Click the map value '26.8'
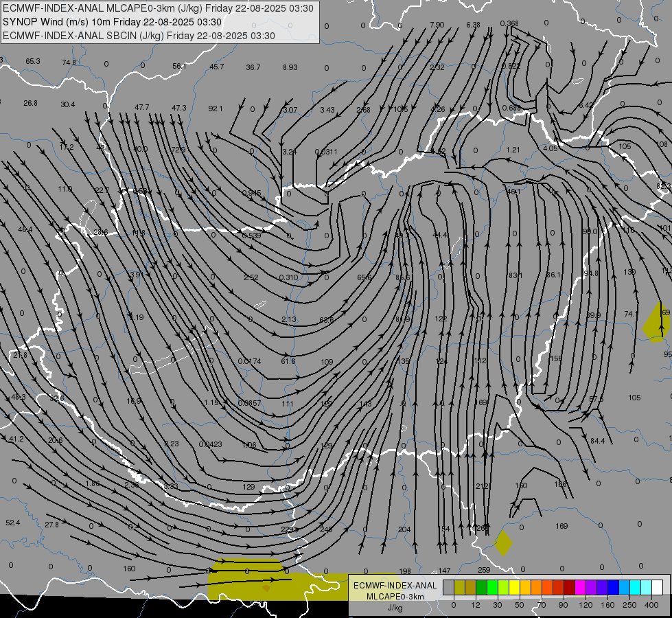Screen dimensions: 672x618 coord(30,104)
